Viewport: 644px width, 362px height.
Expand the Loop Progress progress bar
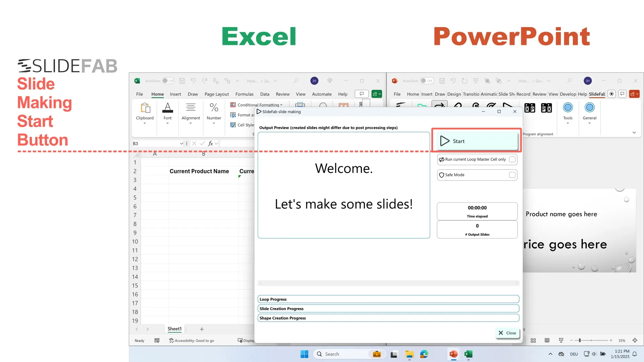[x=388, y=299]
